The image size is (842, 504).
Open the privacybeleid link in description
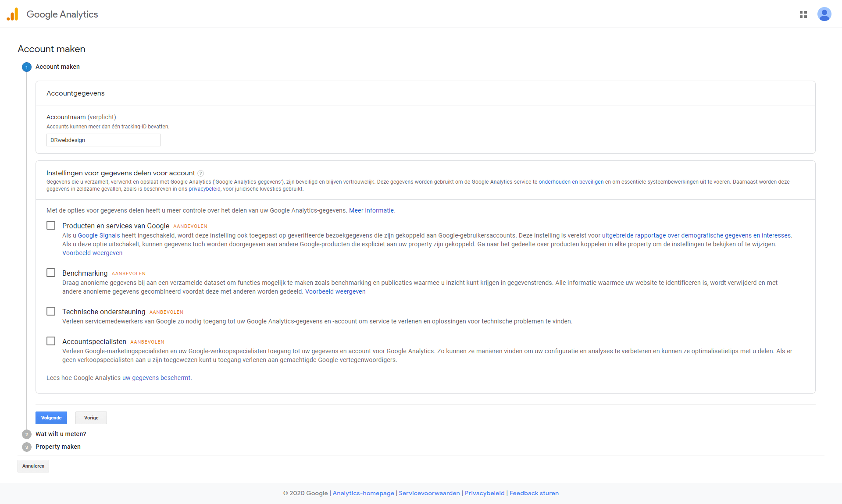point(204,189)
